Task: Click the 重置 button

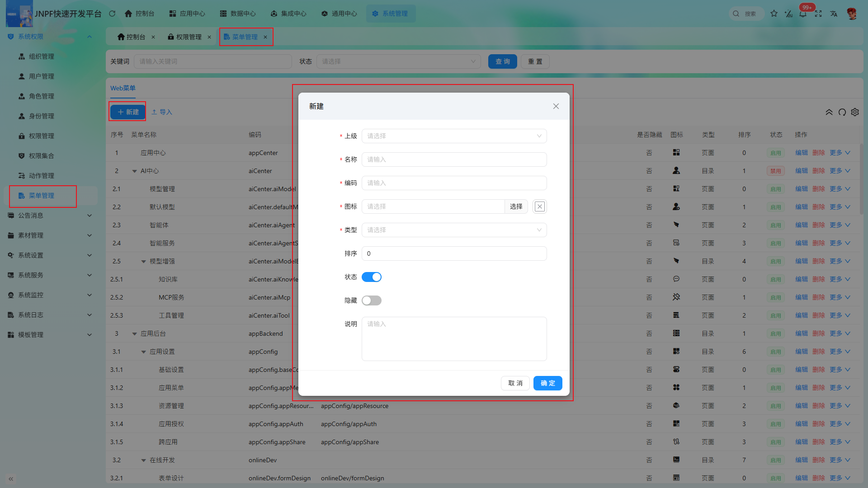Action: 535,61
